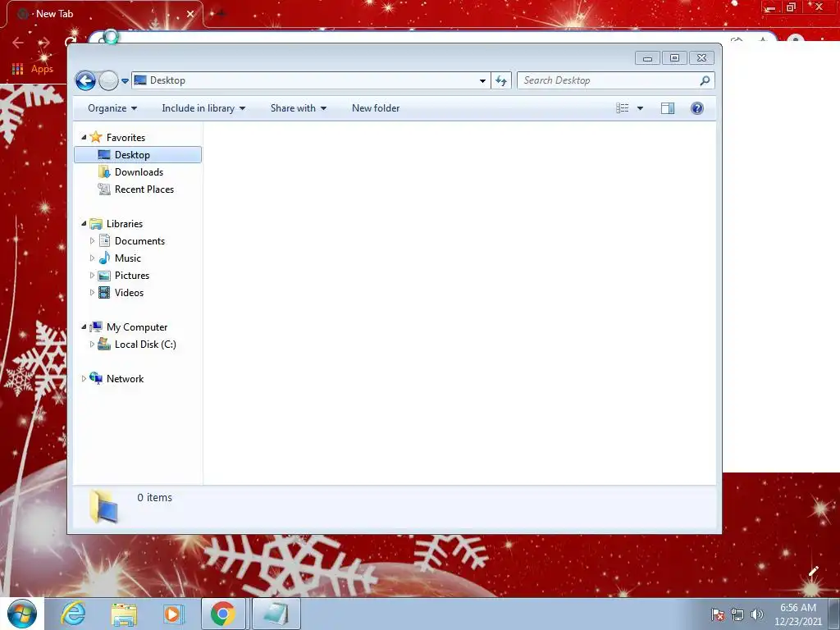The width and height of the screenshot is (840, 630).
Task: Open the view options dropdown arrow
Action: pyautogui.click(x=640, y=108)
